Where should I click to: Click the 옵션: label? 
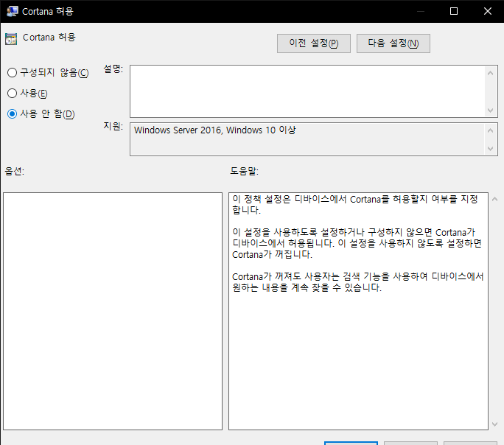15,171
